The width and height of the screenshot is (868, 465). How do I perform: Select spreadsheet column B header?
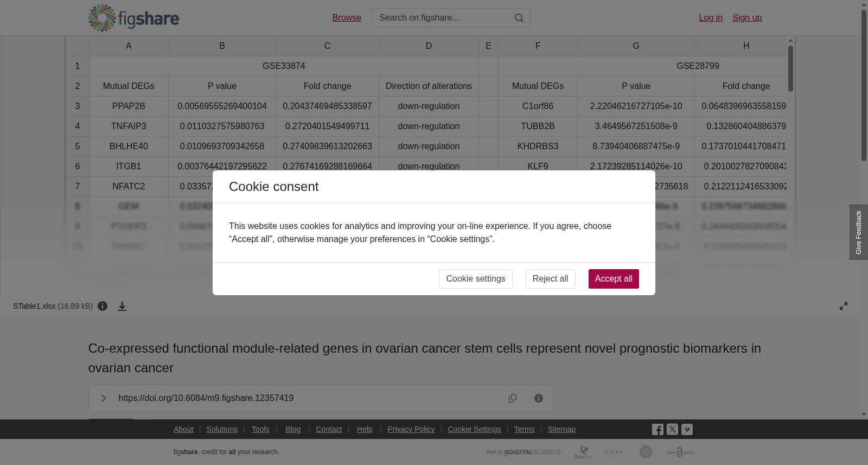tap(222, 46)
